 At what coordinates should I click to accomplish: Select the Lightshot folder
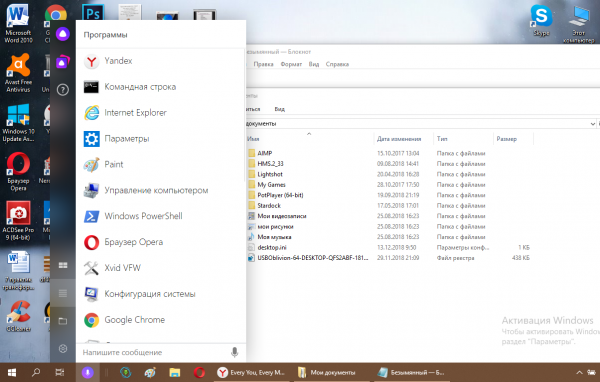(270, 174)
